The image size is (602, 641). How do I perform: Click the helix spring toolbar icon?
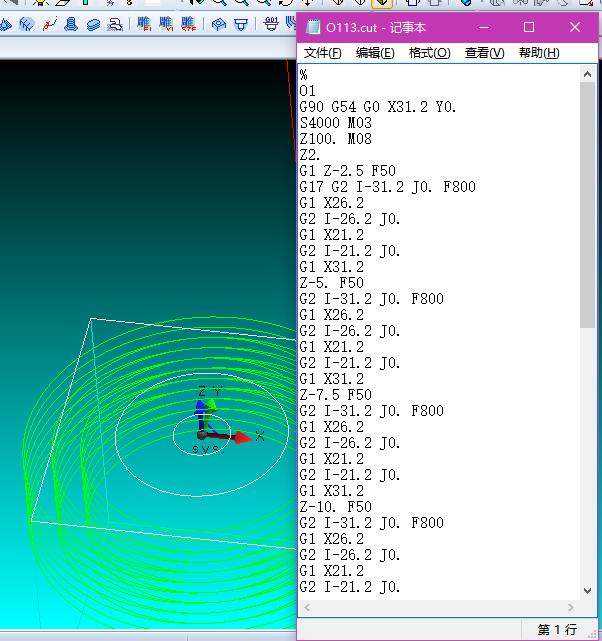click(71, 24)
